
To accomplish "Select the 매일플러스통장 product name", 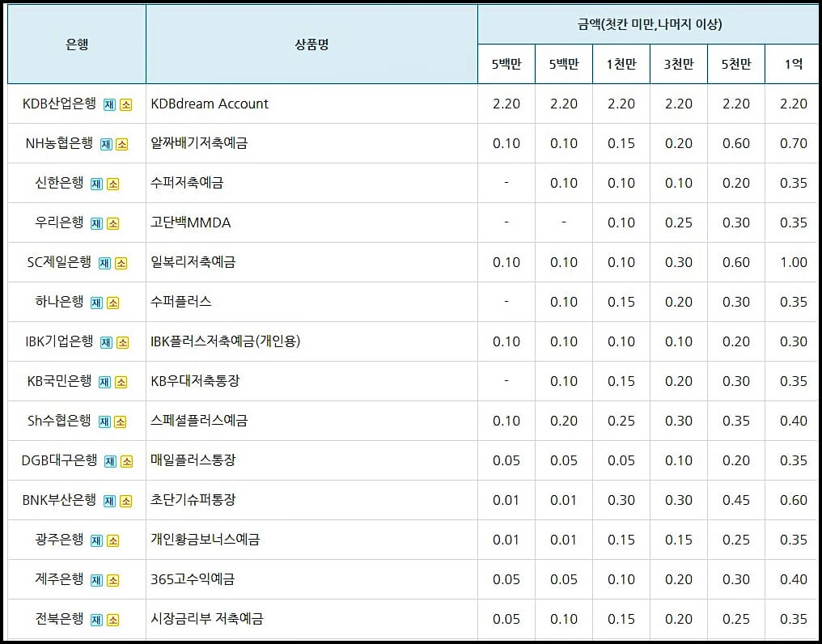I will coord(193,460).
